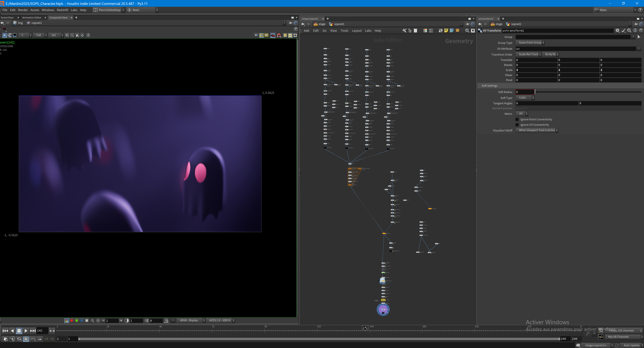
Task: Toggle real time playback clock
Action: tap(26, 339)
